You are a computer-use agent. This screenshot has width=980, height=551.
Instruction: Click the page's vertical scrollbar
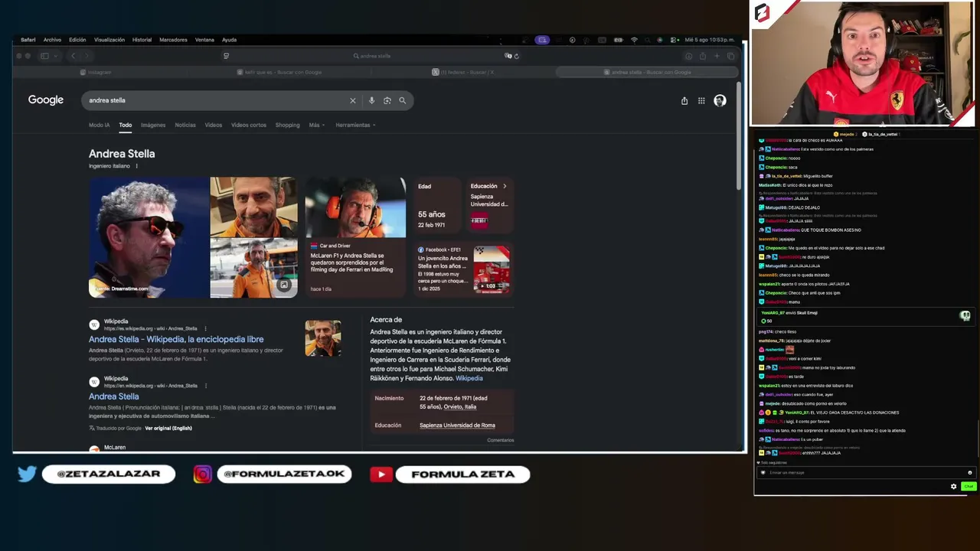click(739, 136)
